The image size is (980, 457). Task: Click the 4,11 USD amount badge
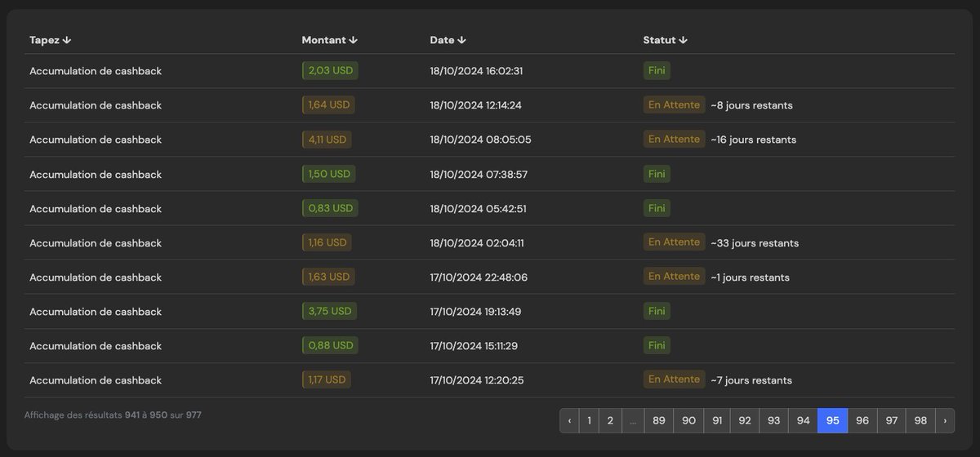327,140
